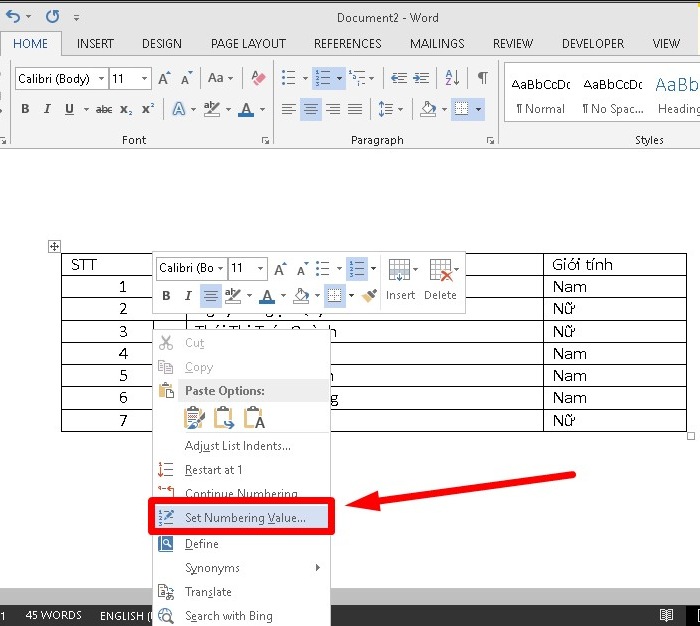
Task: Click Line and Paragraph Spacing icon
Action: [x=386, y=109]
